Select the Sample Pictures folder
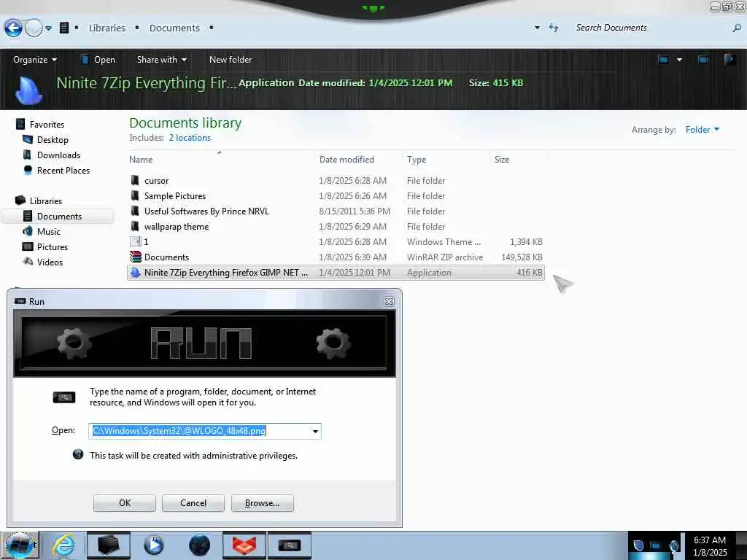 pyautogui.click(x=336, y=195)
